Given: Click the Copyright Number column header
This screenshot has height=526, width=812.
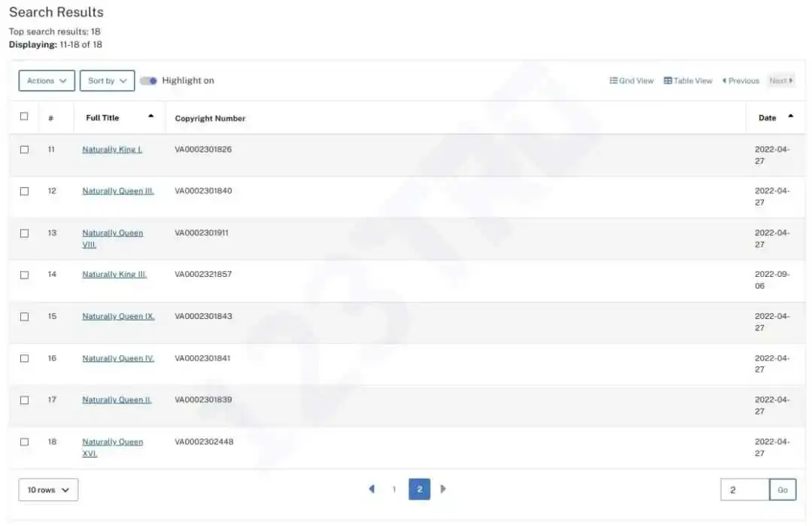Looking at the screenshot, I should [x=211, y=119].
